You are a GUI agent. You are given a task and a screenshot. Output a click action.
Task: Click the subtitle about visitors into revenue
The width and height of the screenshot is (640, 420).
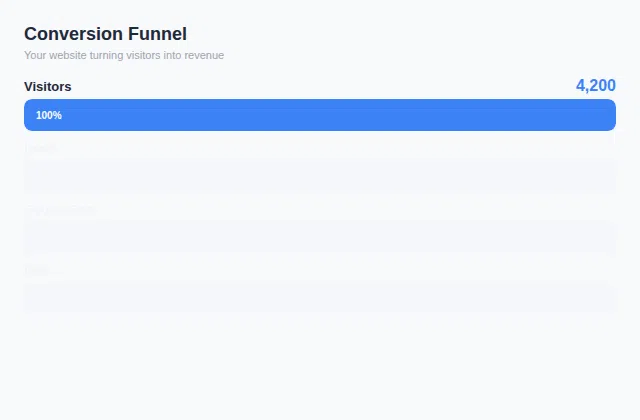click(x=124, y=55)
